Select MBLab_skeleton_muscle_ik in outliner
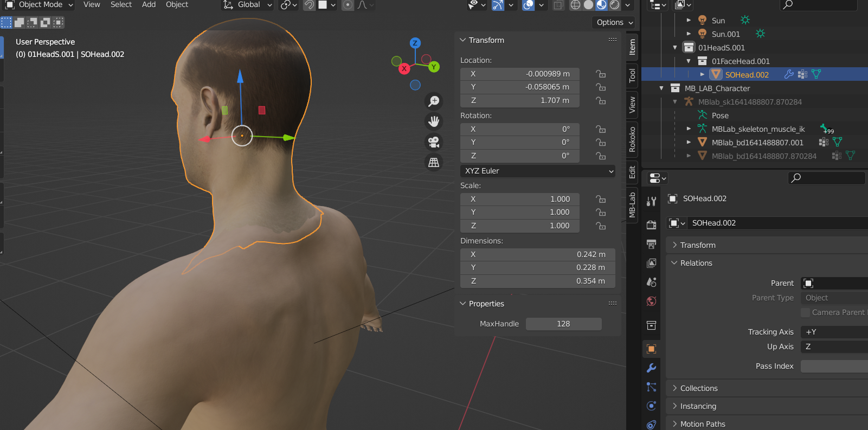868x430 pixels. (758, 129)
